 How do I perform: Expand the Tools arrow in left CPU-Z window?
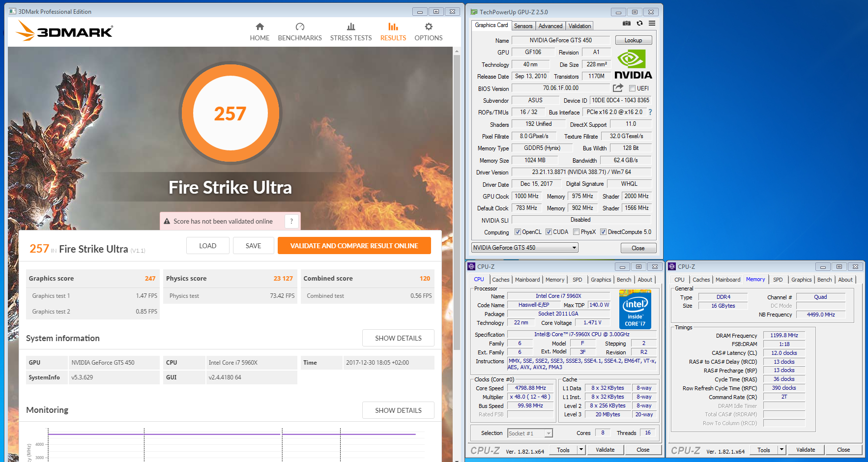point(581,450)
